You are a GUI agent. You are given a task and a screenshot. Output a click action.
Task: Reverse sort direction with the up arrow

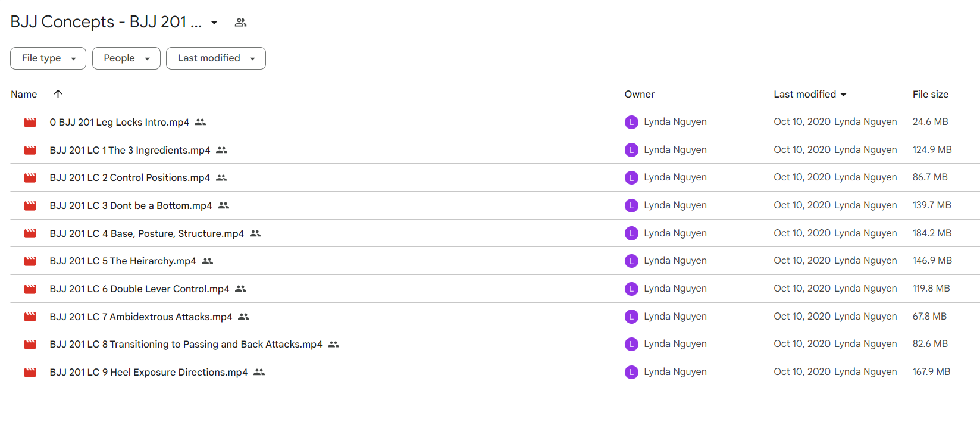click(x=58, y=93)
